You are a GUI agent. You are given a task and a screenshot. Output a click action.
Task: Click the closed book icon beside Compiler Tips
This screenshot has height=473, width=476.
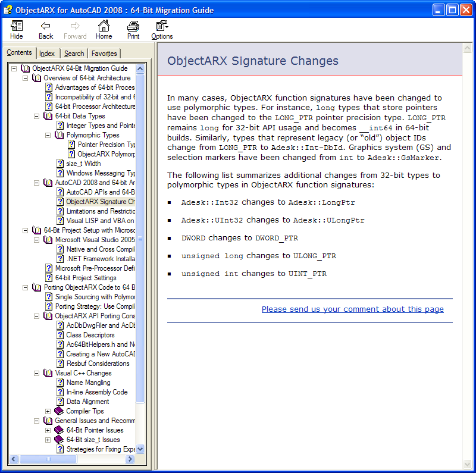pos(59,411)
